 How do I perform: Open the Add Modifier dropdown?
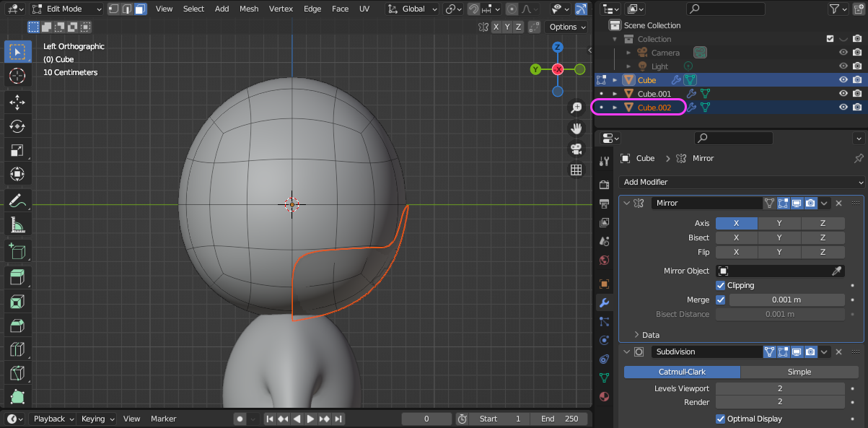pyautogui.click(x=742, y=182)
